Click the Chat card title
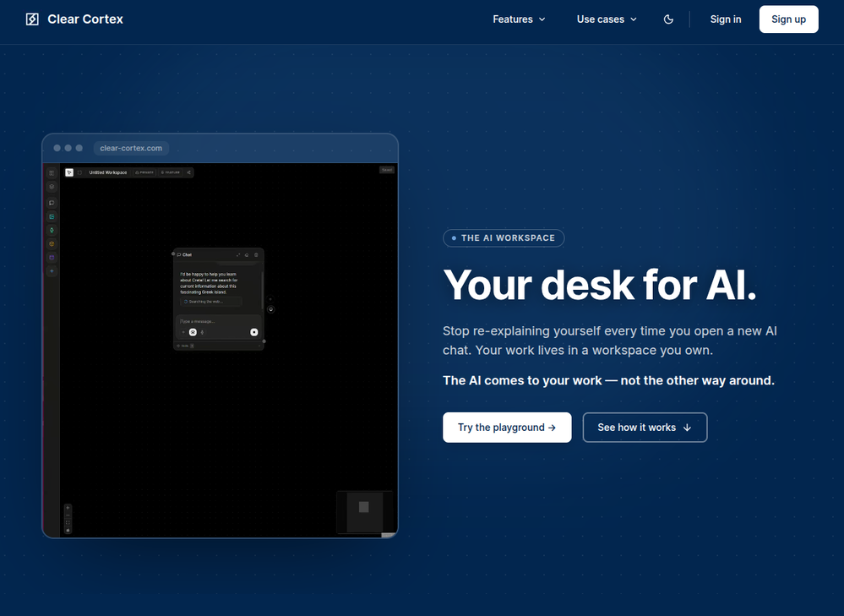This screenshot has height=616, width=844. coord(187,254)
